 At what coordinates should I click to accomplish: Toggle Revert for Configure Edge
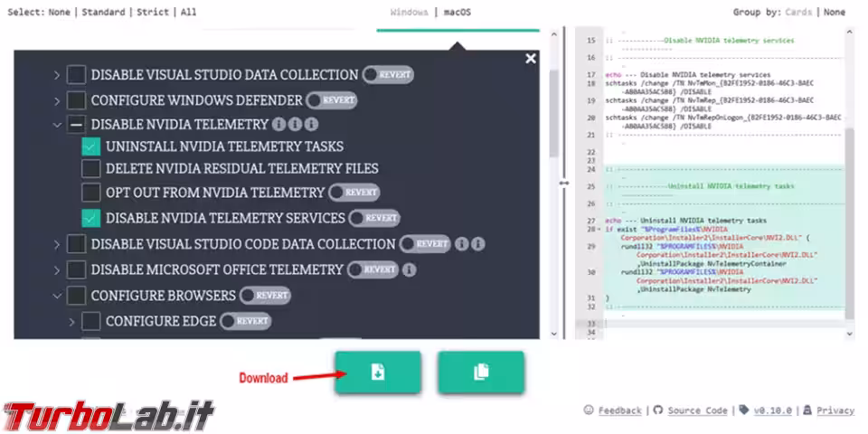point(245,321)
